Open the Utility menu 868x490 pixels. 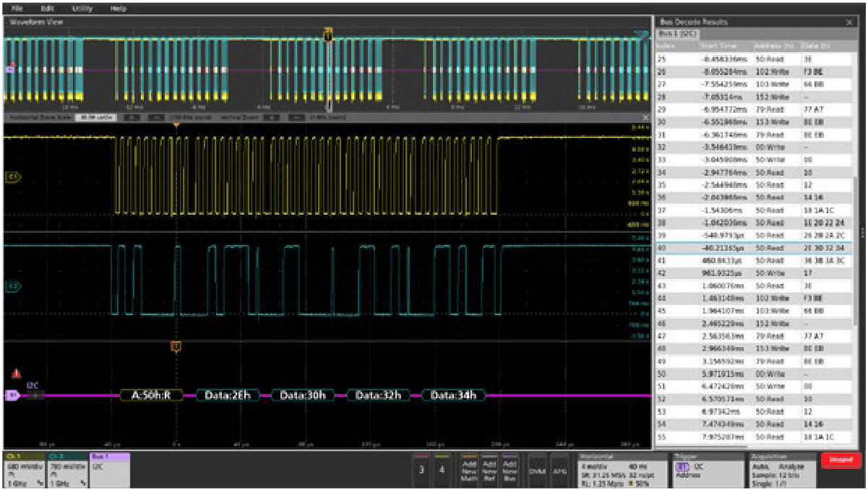tap(82, 7)
